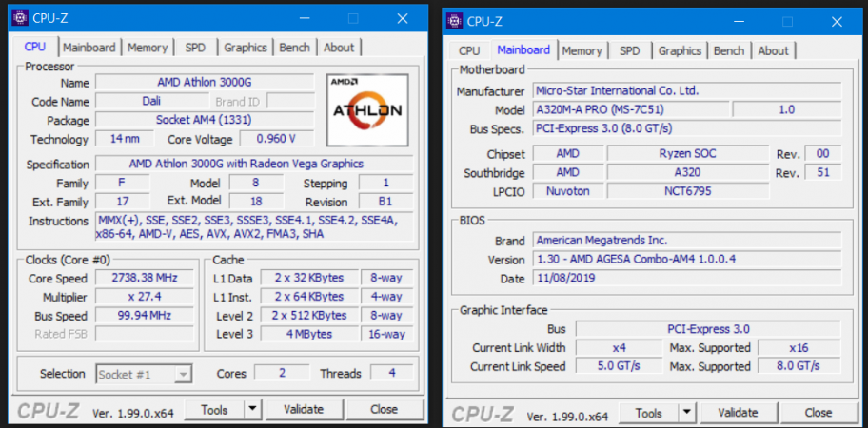Click the Bus Speed value 99.94 MHz
The image size is (868, 428).
tap(145, 315)
